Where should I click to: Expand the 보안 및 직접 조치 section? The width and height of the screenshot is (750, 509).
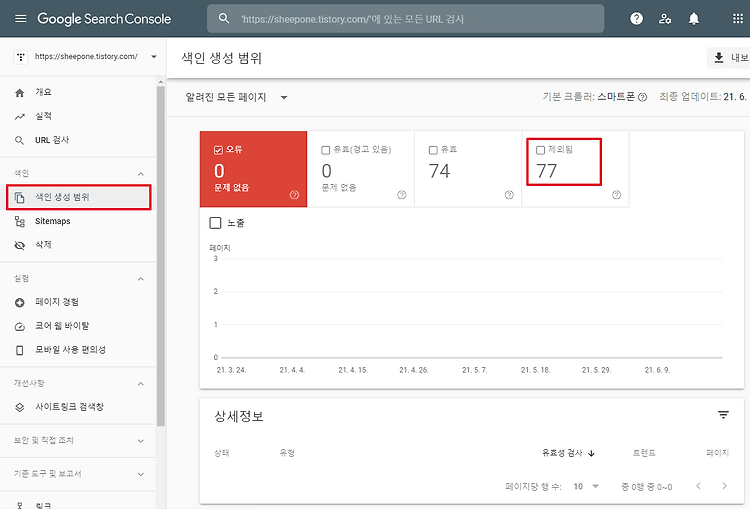(x=141, y=441)
